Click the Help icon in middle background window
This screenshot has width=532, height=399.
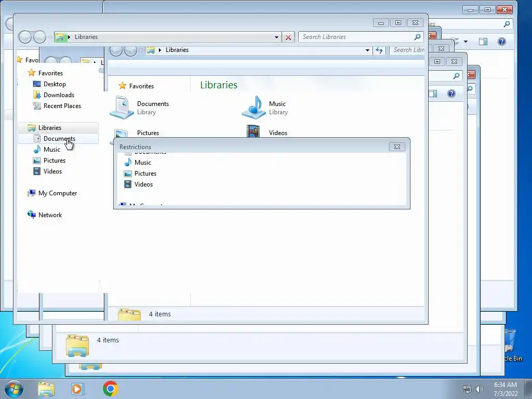click(x=451, y=94)
